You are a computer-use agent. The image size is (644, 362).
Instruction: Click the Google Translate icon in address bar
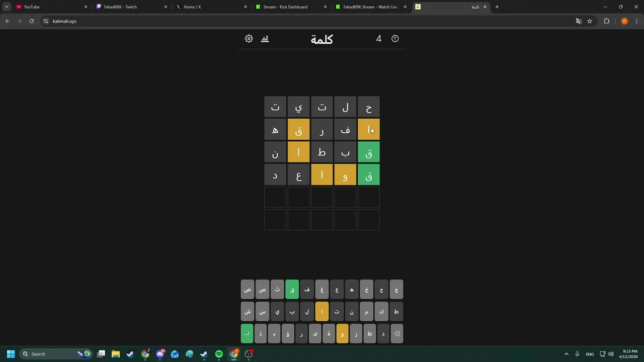coord(579,21)
